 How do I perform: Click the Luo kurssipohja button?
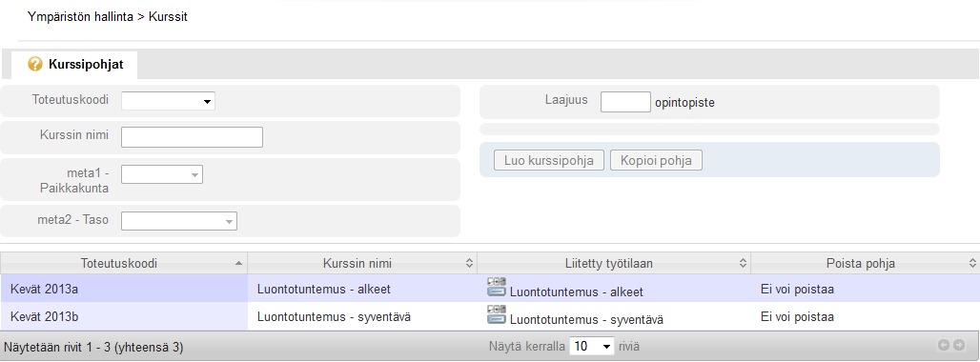549,160
